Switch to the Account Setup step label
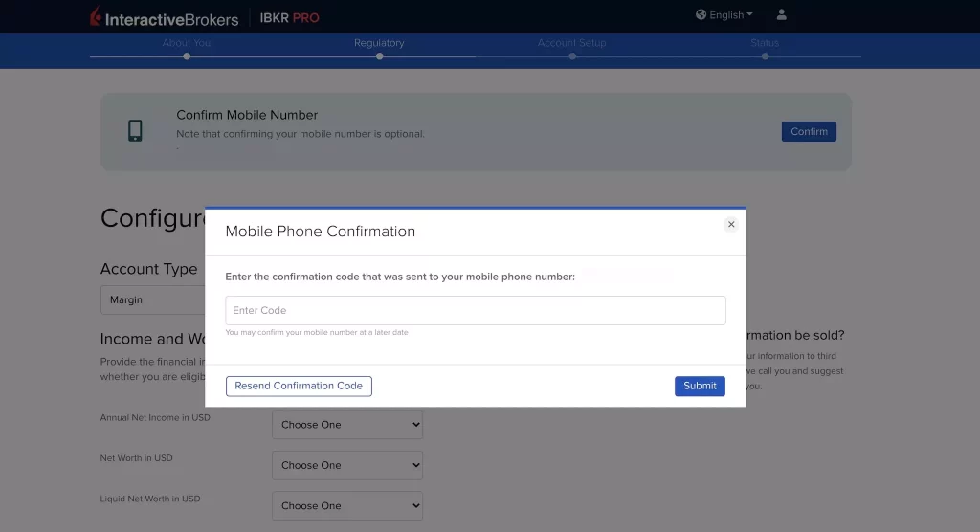The width and height of the screenshot is (980, 532). 571,43
